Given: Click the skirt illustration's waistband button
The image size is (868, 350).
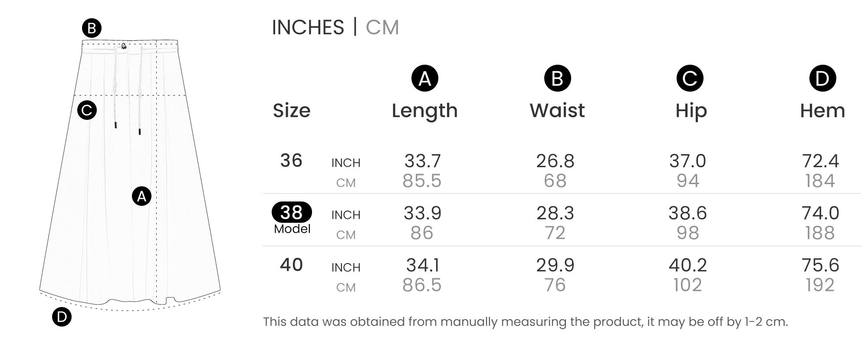Looking at the screenshot, I should point(124,46).
